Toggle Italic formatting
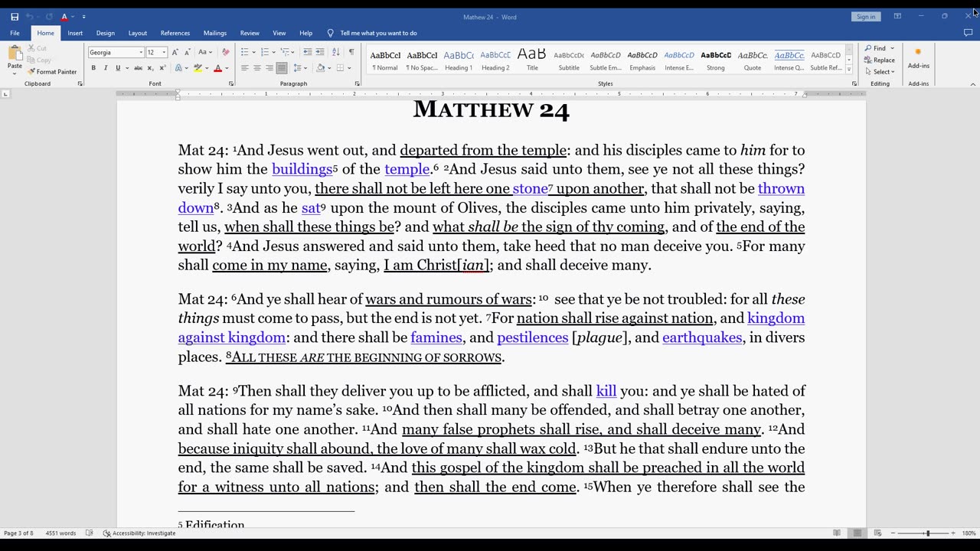Image resolution: width=980 pixels, height=551 pixels. pyautogui.click(x=106, y=68)
